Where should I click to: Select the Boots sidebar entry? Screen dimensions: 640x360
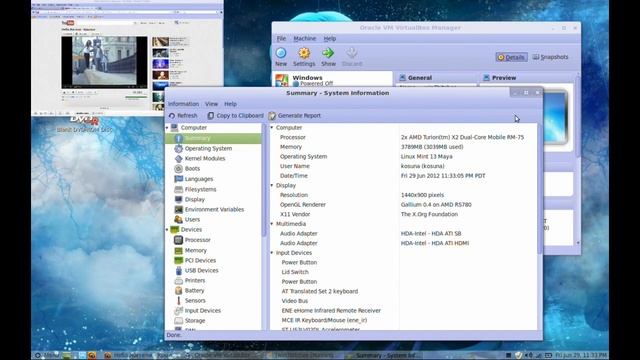(x=192, y=169)
